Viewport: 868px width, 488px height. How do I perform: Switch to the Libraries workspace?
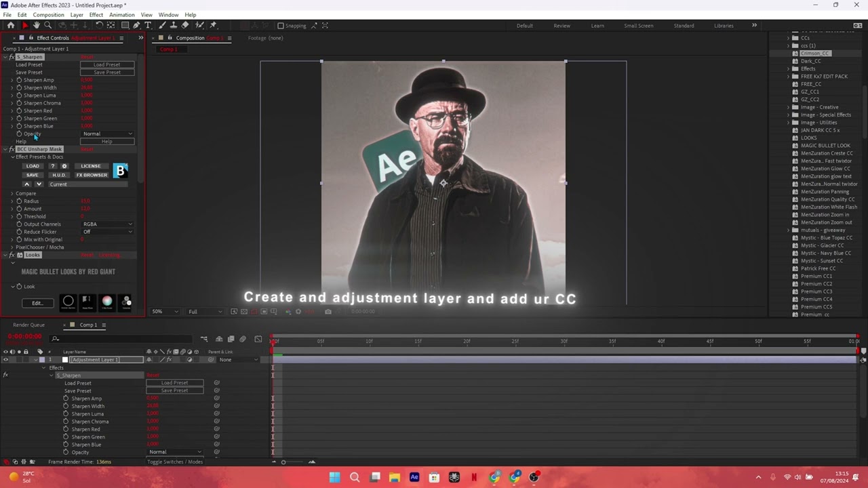pyautogui.click(x=724, y=26)
